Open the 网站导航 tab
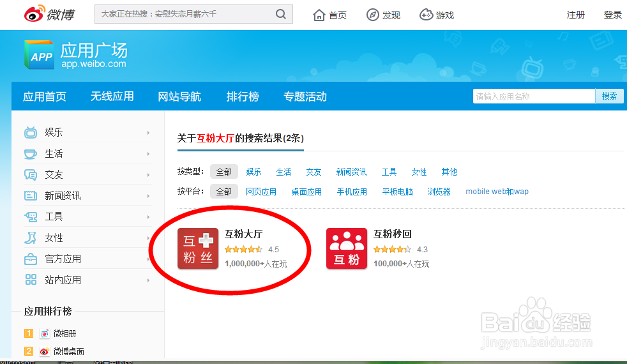Image resolution: width=627 pixels, height=364 pixels. click(x=179, y=96)
